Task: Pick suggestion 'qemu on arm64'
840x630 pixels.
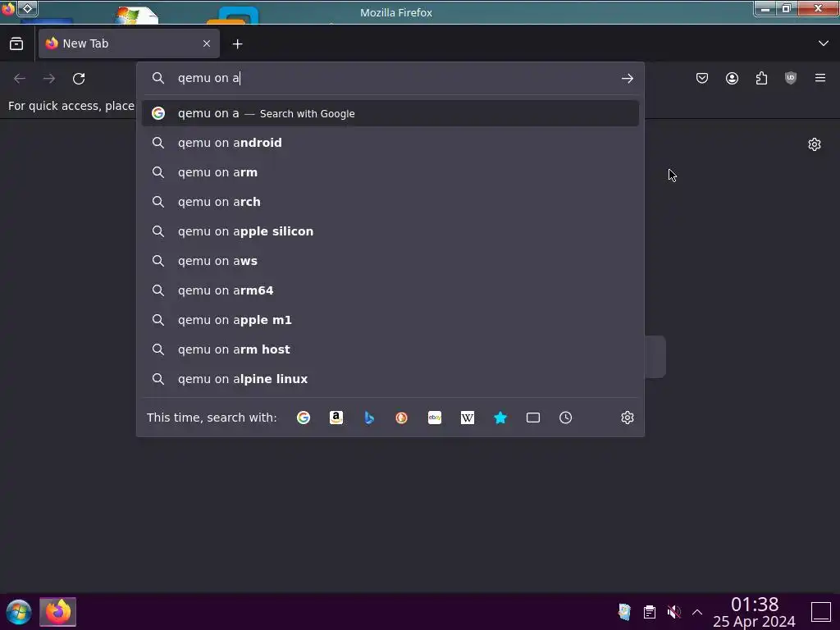Action: (x=390, y=290)
